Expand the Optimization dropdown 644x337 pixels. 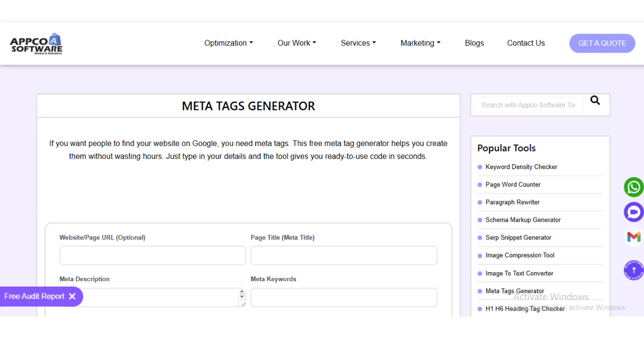pyautogui.click(x=228, y=43)
